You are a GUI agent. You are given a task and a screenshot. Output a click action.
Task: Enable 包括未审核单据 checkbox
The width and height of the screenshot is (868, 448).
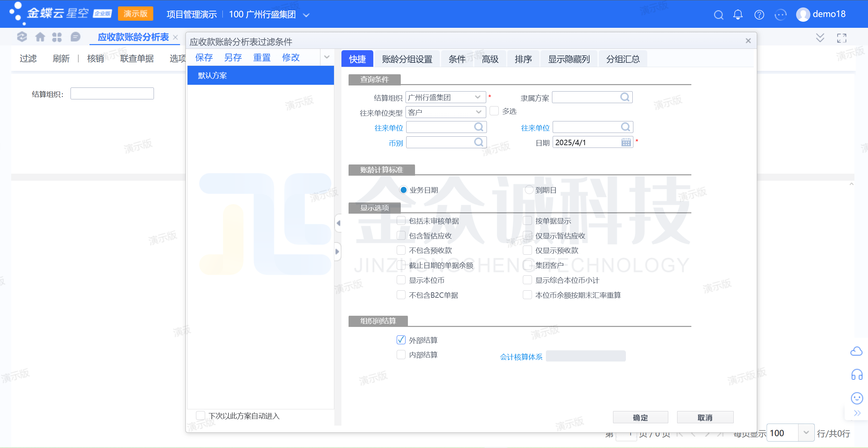point(401,221)
